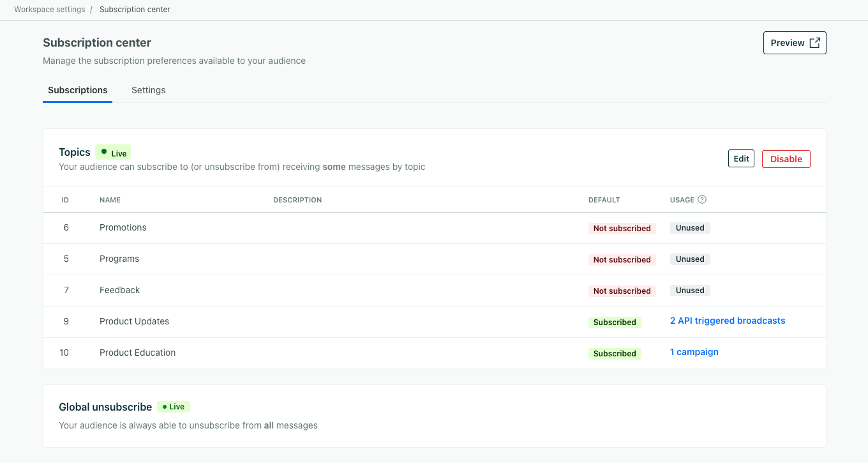This screenshot has width=868, height=463.
Task: Click the Usage column help icon
Action: point(703,199)
